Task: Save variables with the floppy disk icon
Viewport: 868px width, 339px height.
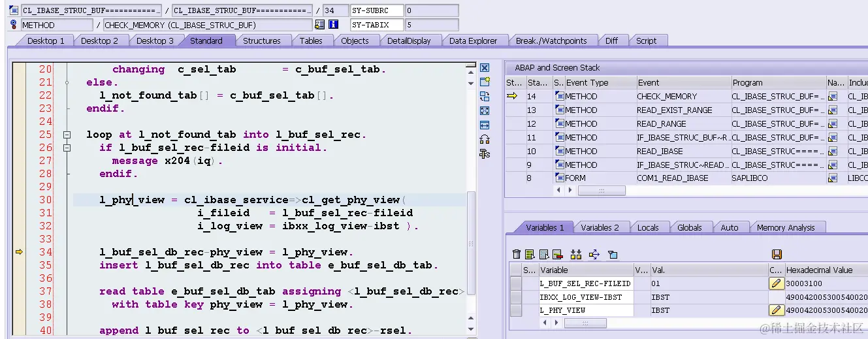Action: point(777,254)
